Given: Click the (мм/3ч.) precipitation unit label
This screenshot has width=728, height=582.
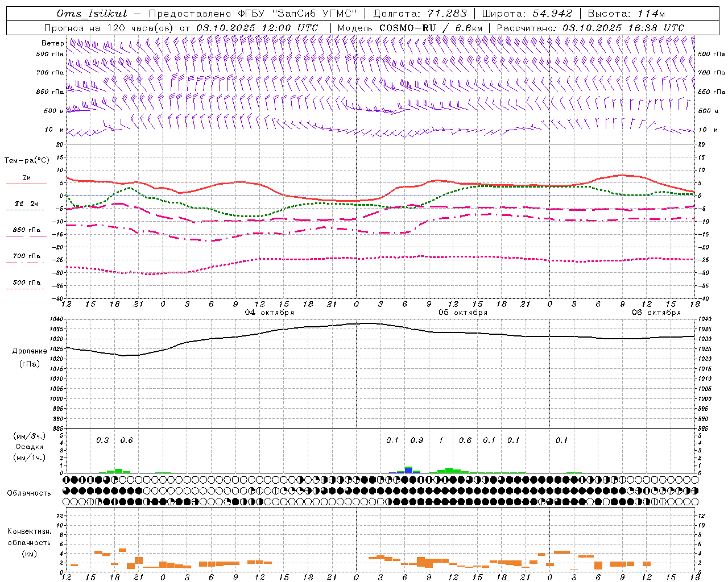Looking at the screenshot, I should click(30, 436).
